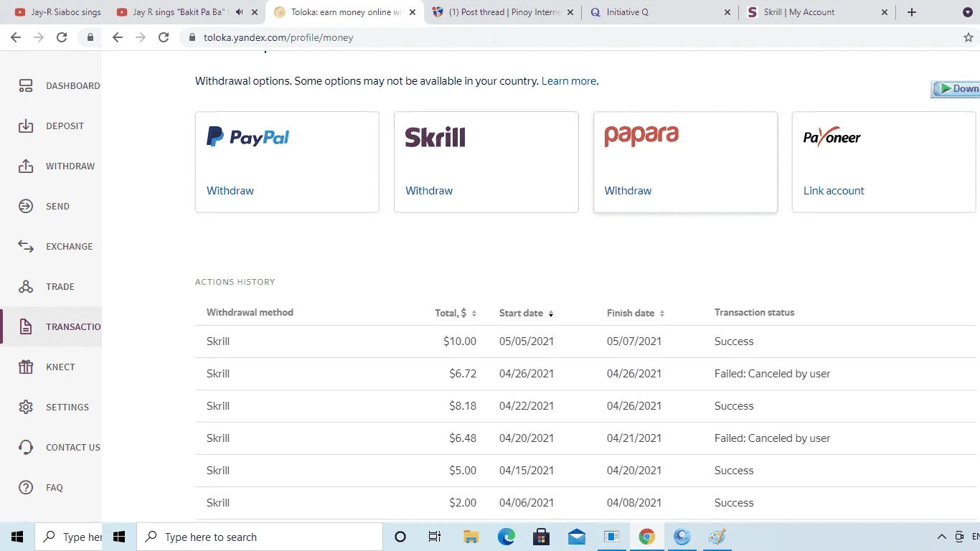Select the $6.72 total amount cell
The height and width of the screenshot is (551, 980).
(x=463, y=374)
